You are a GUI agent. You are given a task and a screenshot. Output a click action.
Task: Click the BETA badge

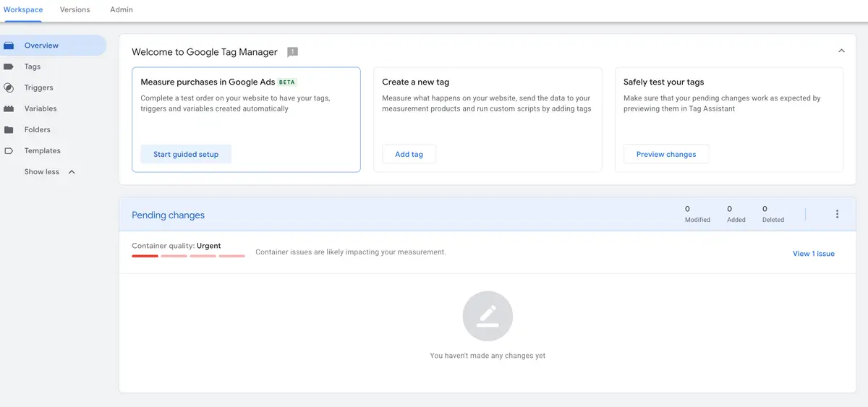287,82
